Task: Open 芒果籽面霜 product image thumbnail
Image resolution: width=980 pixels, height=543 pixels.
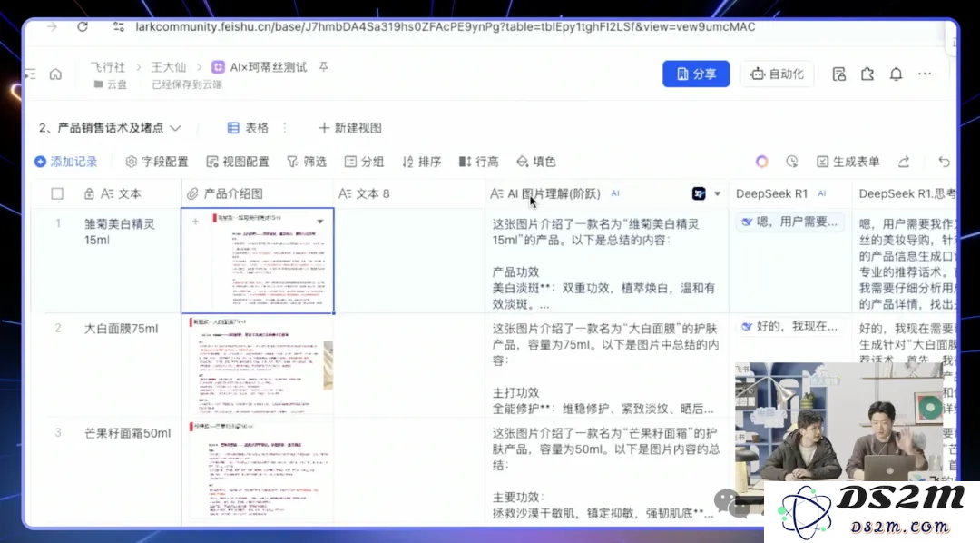Action: [260, 470]
